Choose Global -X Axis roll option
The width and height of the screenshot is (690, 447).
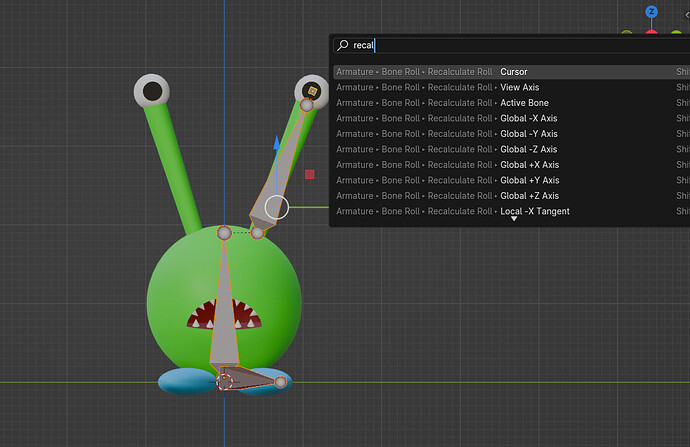511,118
